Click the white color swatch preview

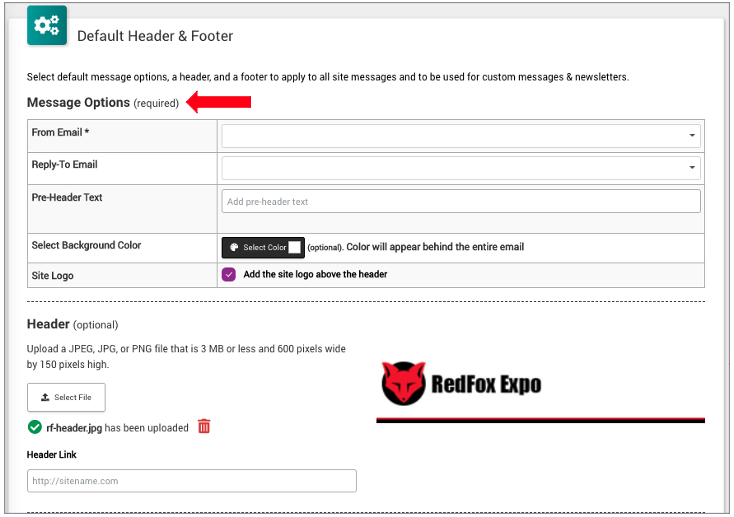pyautogui.click(x=294, y=247)
